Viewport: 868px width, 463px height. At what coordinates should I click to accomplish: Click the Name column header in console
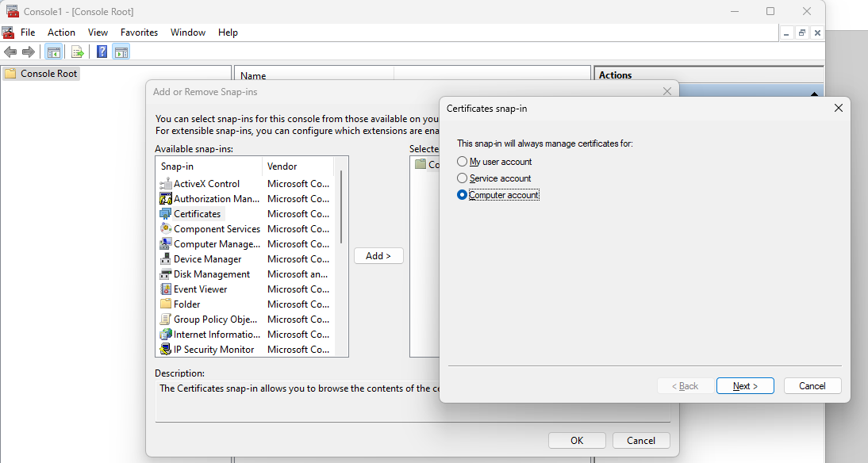(x=314, y=76)
